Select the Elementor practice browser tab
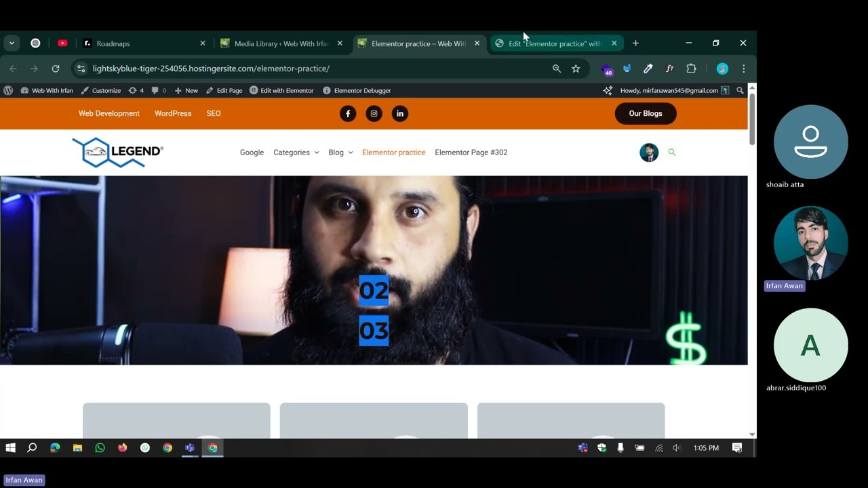Screen dimensions: 868x488 (418, 43)
